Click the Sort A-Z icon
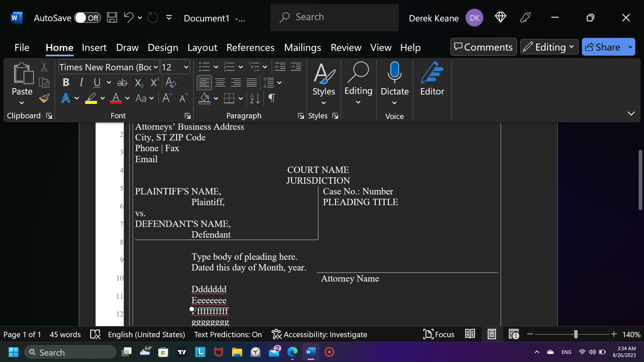 point(255,98)
